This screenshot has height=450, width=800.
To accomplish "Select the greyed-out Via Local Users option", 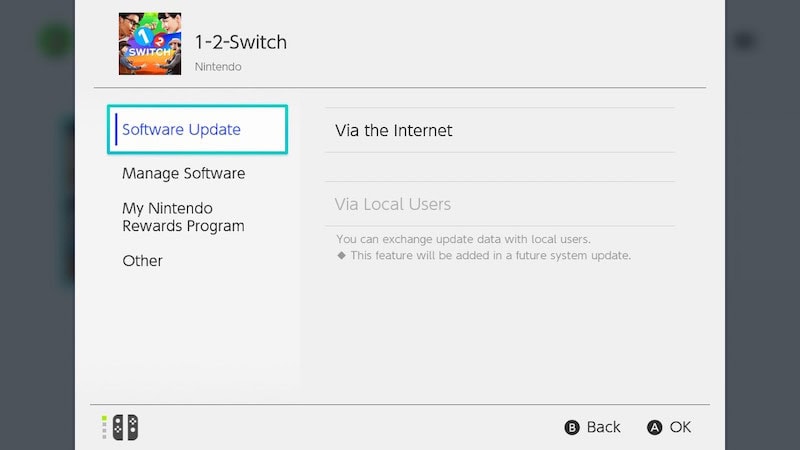I will coord(499,204).
